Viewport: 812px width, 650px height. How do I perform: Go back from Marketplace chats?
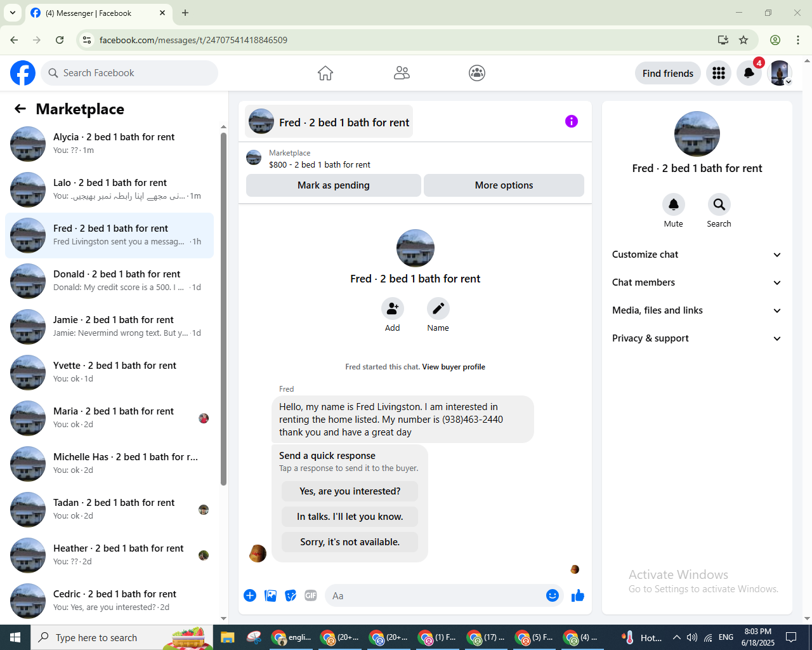[x=20, y=109]
